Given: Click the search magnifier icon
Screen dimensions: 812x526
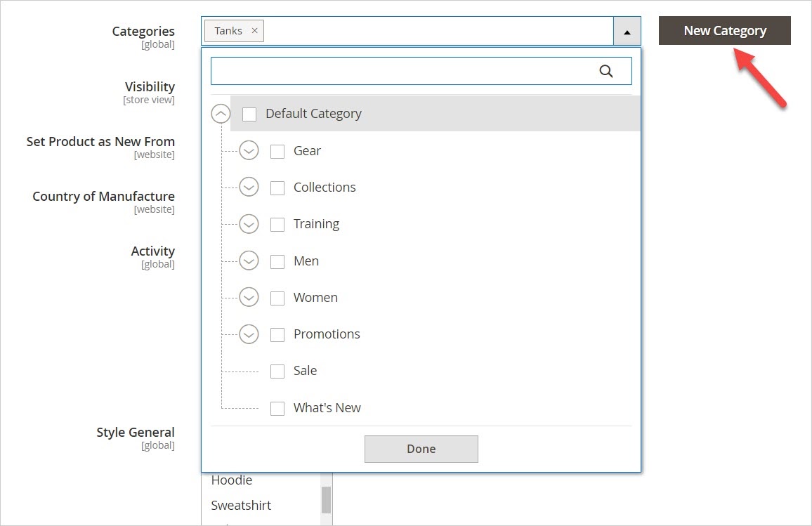Looking at the screenshot, I should [606, 70].
